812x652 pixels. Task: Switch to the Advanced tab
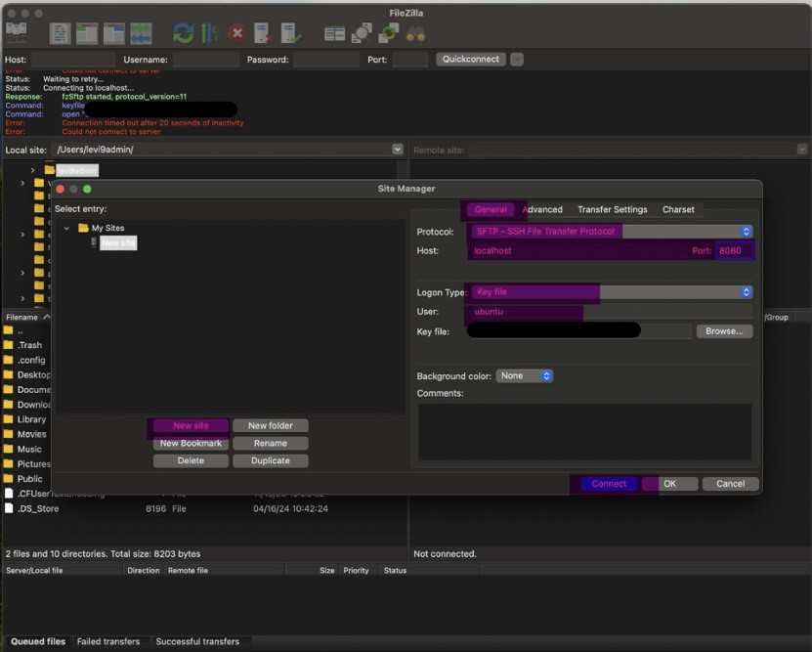pyautogui.click(x=543, y=209)
